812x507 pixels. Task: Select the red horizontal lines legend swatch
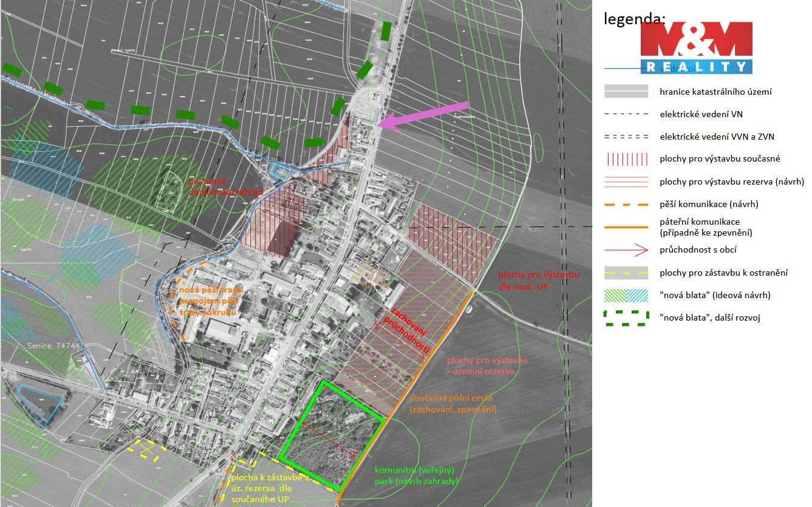626,182
